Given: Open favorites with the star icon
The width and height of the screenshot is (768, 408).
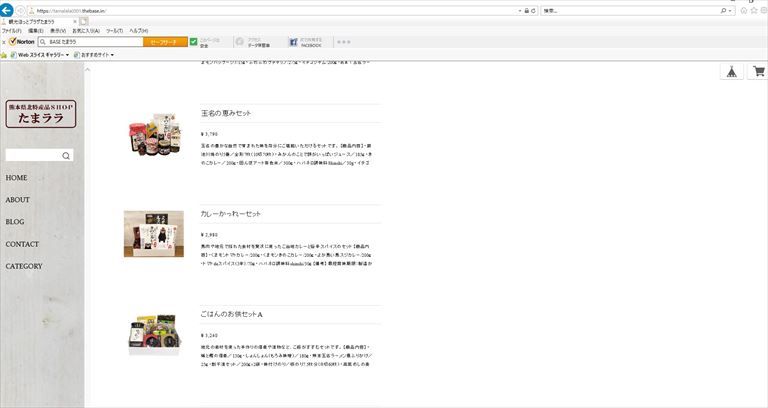Looking at the screenshot, I should 754,10.
